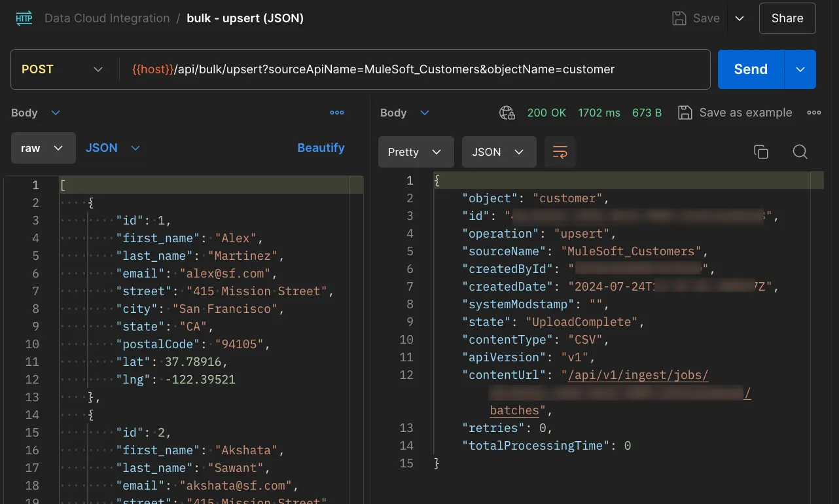Screen dimensions: 839x504
Task: Click the "415 Mission Street" value on line 7
Action: [257, 291]
